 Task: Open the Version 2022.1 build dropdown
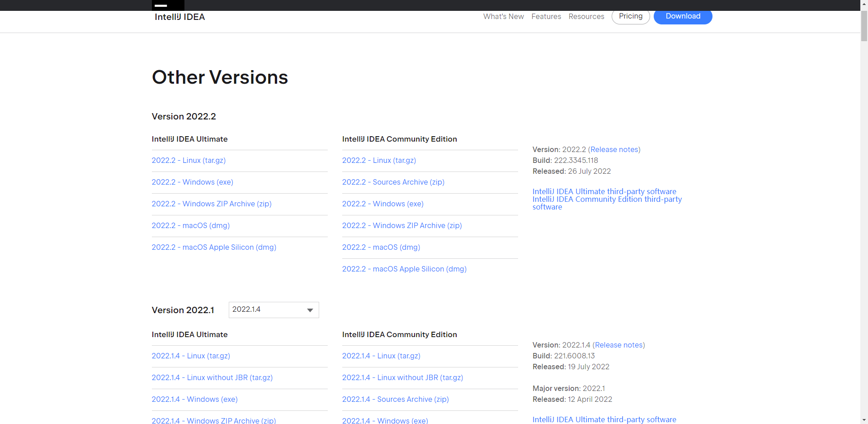[x=274, y=310]
